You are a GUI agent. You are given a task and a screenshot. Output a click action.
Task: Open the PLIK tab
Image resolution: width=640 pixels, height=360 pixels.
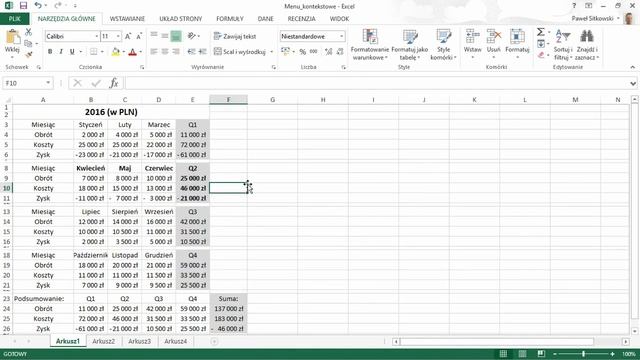tap(14, 19)
